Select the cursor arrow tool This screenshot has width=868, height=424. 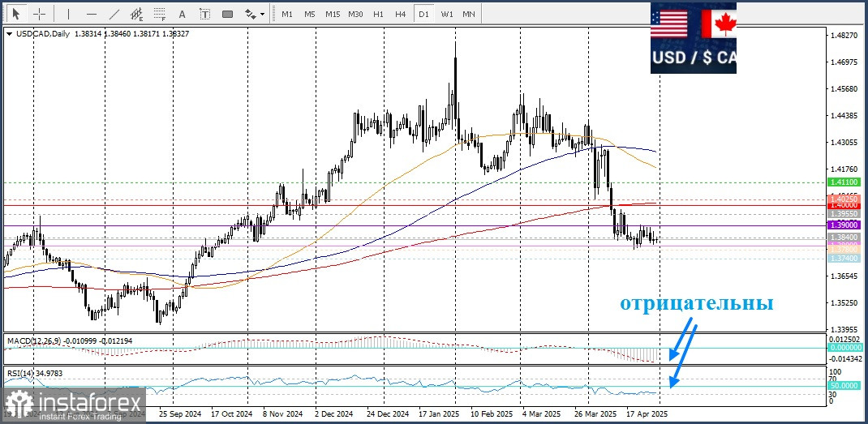pyautogui.click(x=15, y=14)
